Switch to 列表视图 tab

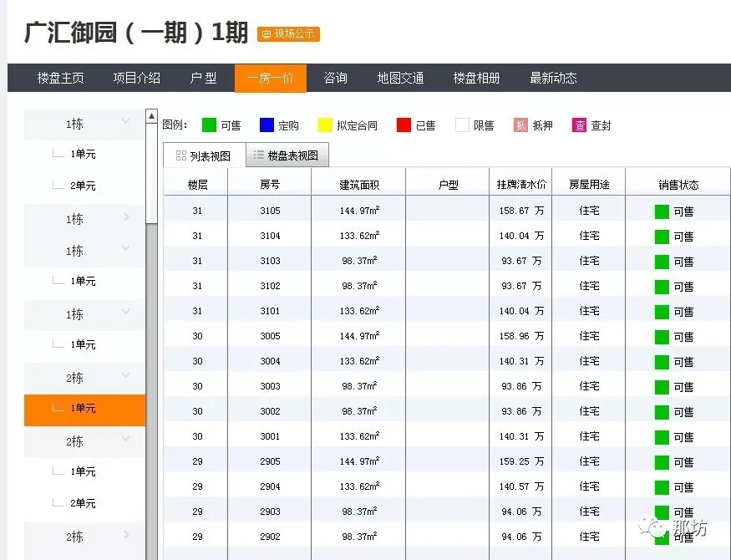(204, 155)
